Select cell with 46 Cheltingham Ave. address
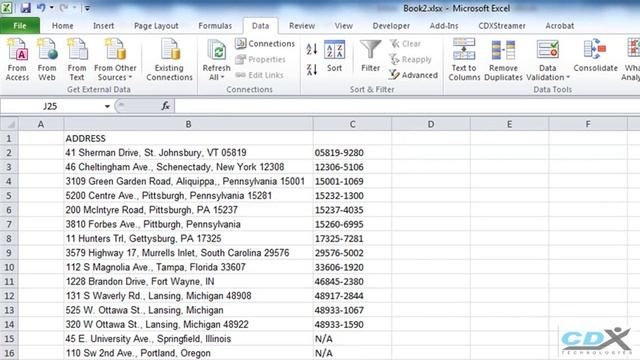Image resolution: width=640 pixels, height=360 pixels. (188, 167)
